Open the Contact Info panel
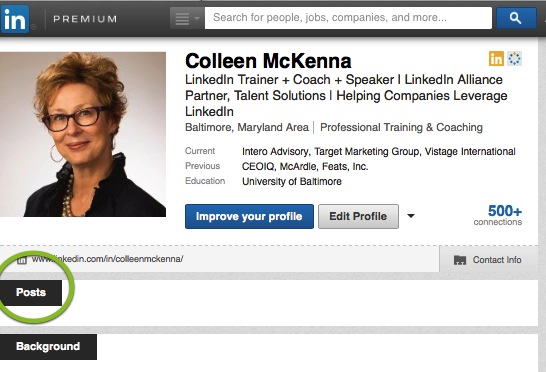Image resolution: width=546 pixels, height=372 pixels. click(488, 260)
